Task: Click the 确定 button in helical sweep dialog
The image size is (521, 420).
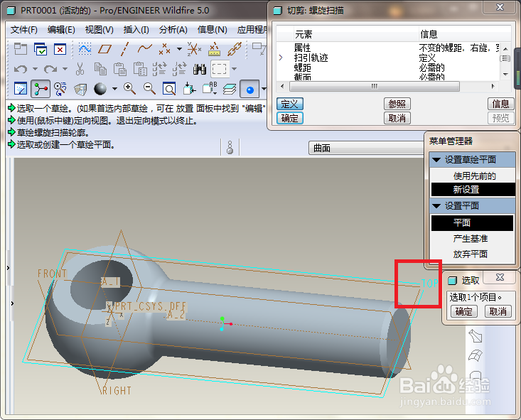Action: click(290, 118)
